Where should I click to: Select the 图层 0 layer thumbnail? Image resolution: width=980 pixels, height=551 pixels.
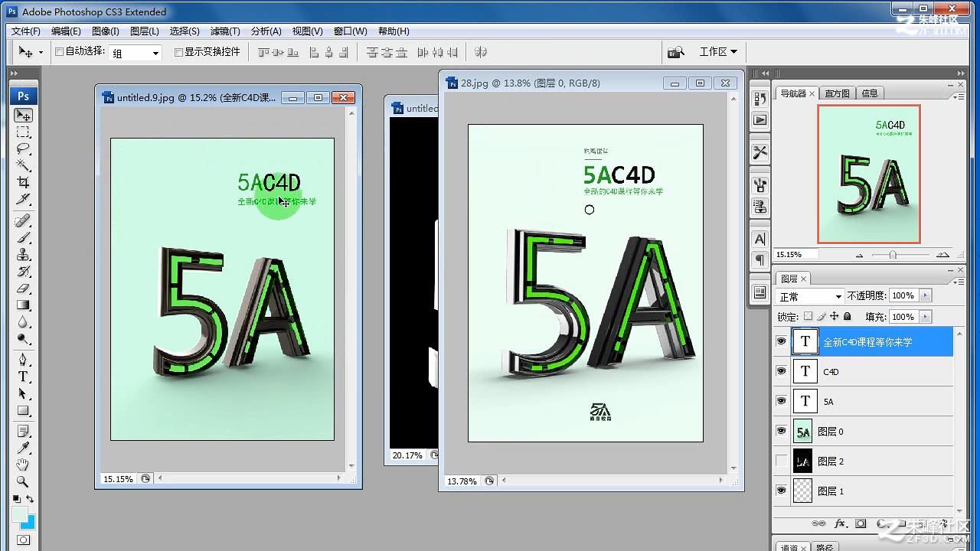(x=802, y=431)
